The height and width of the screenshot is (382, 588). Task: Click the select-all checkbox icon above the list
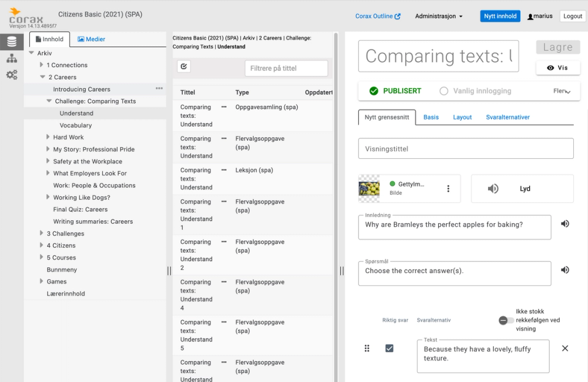(184, 67)
